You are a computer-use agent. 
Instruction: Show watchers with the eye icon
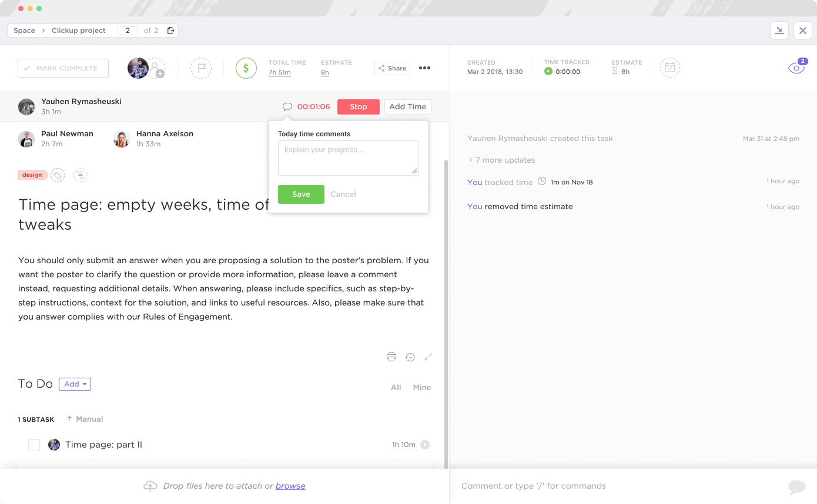click(x=796, y=68)
